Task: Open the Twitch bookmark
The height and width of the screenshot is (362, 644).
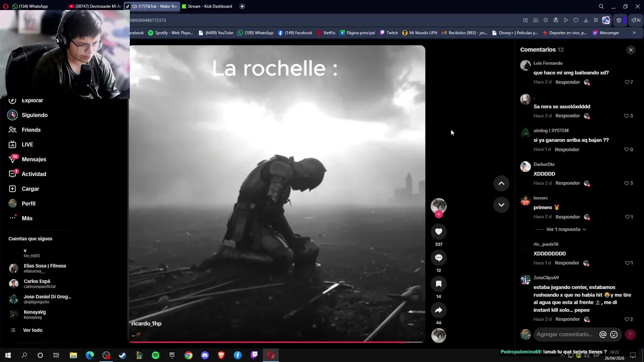Action: pos(389,33)
